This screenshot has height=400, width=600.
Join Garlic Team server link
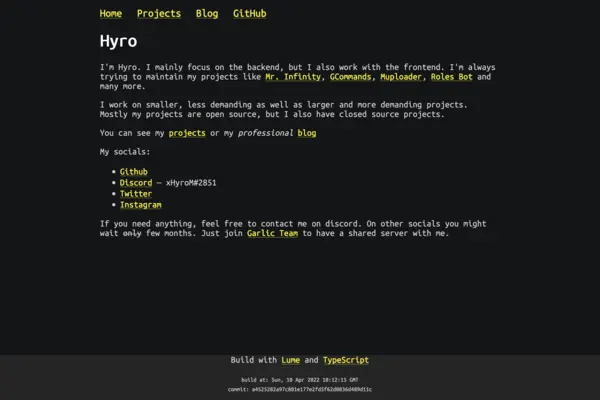(x=272, y=233)
